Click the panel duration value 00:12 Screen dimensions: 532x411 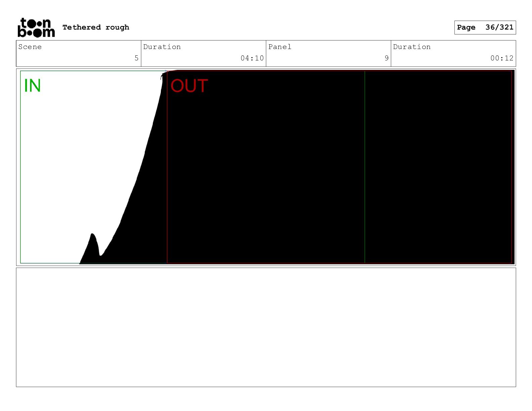[502, 58]
